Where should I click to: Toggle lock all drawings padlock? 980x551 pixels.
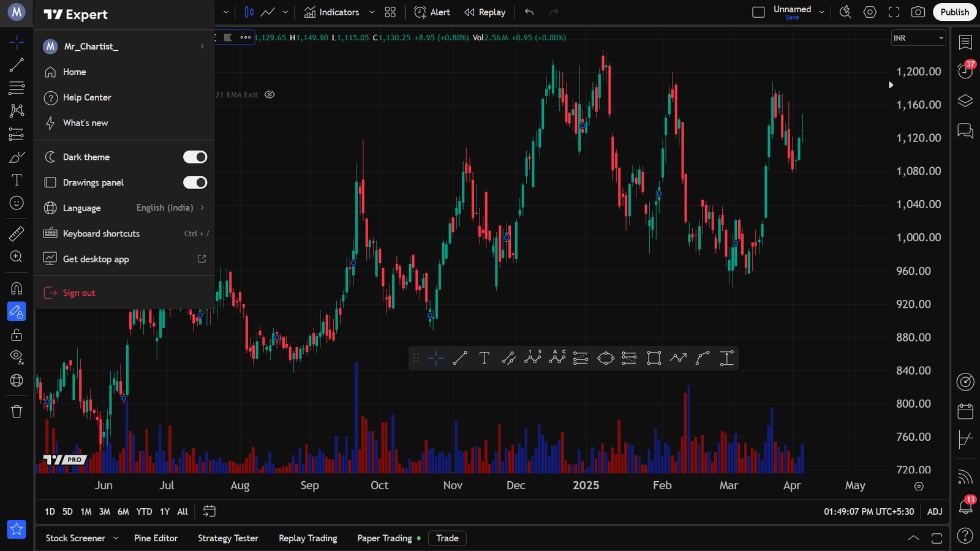(x=17, y=334)
